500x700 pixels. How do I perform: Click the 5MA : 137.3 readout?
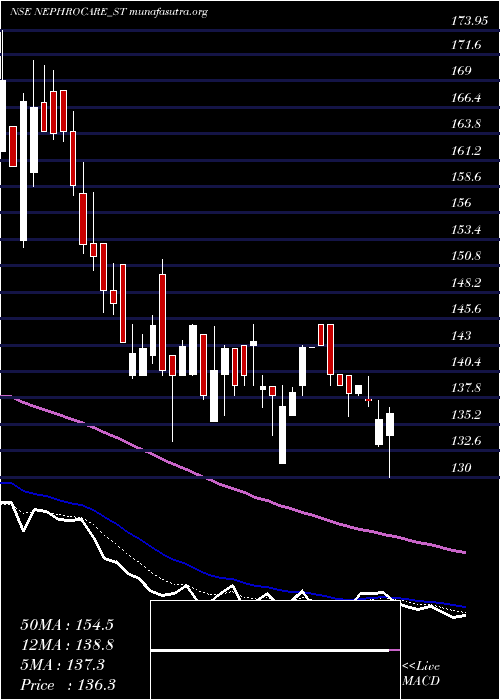point(62,665)
